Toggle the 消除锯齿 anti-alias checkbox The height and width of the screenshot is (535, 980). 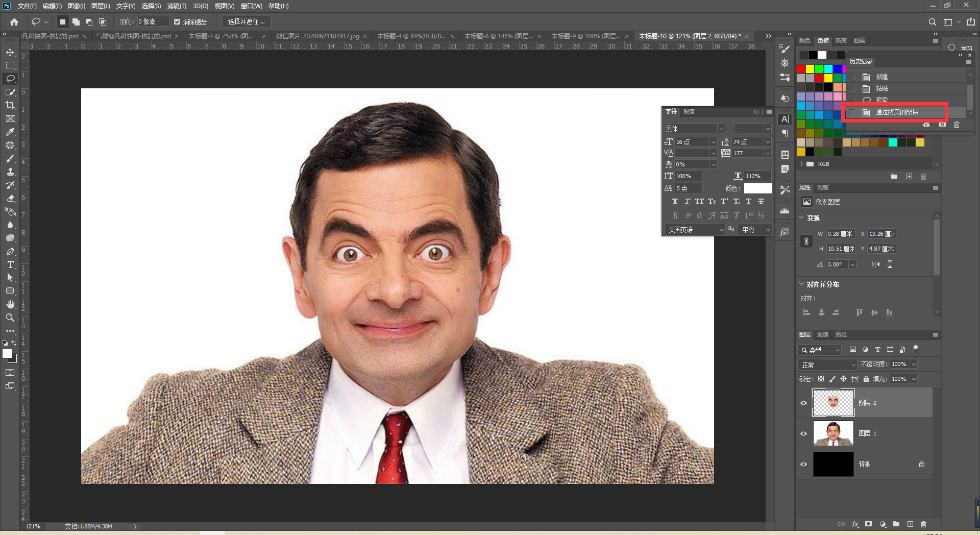click(x=177, y=22)
